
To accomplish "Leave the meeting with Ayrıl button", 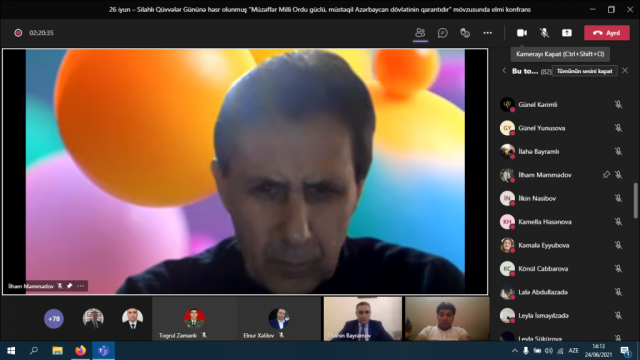I will pyautogui.click(x=607, y=33).
